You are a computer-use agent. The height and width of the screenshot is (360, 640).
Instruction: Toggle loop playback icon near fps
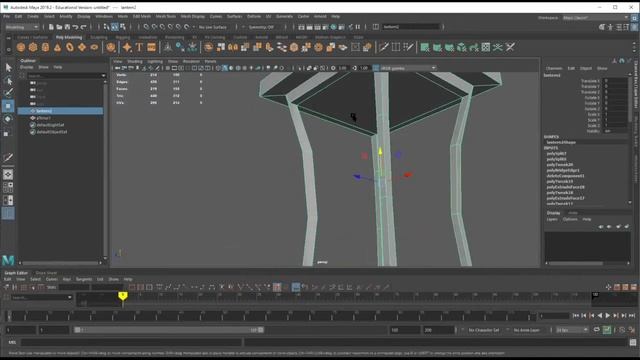click(x=597, y=330)
